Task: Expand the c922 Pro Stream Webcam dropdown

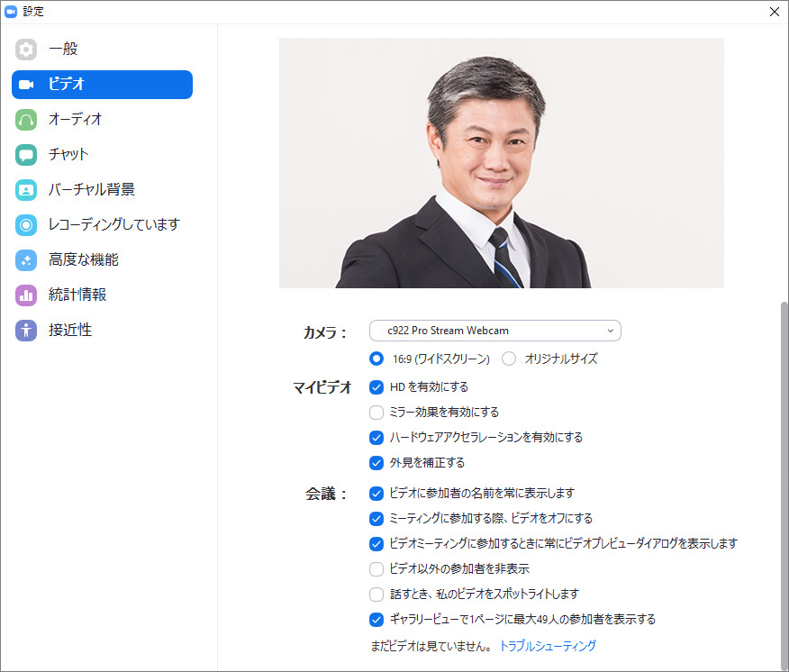Action: point(494,331)
